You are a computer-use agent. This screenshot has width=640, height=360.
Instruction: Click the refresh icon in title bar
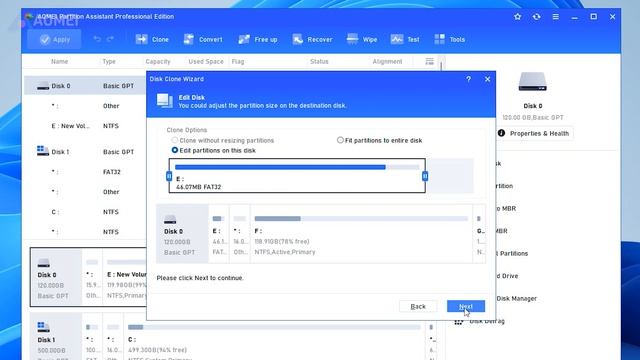click(536, 17)
